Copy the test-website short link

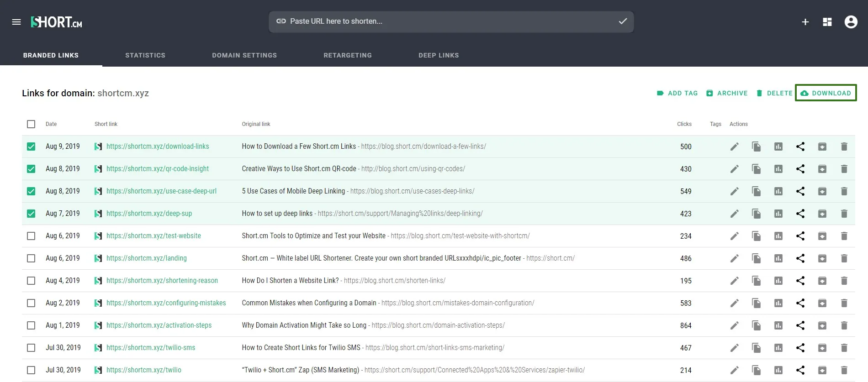pos(756,236)
